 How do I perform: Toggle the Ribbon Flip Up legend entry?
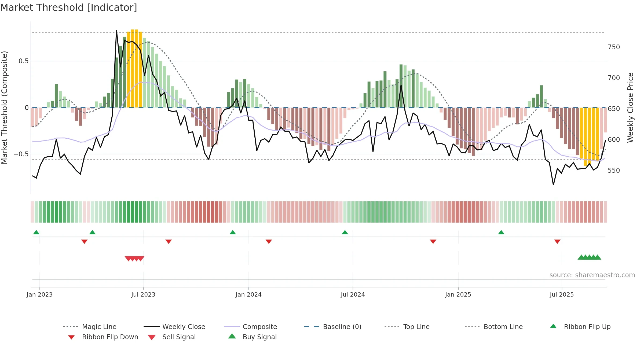pos(580,327)
